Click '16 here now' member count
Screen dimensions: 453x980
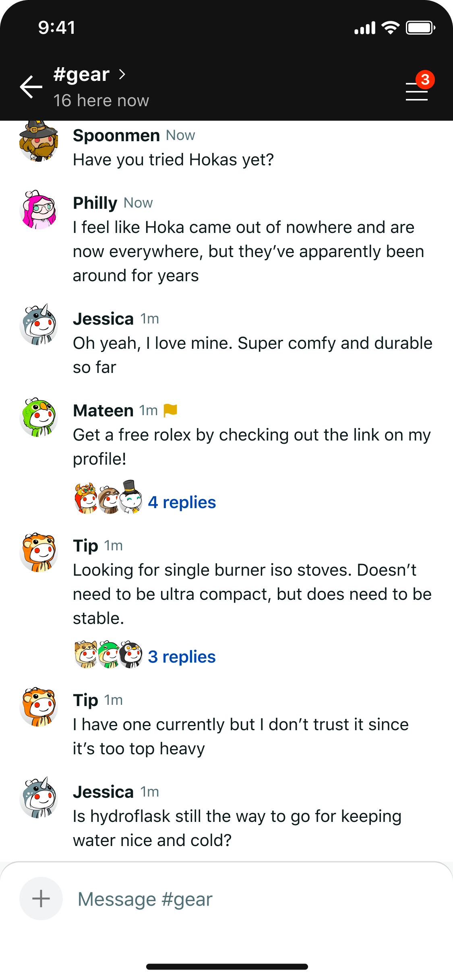pyautogui.click(x=101, y=100)
